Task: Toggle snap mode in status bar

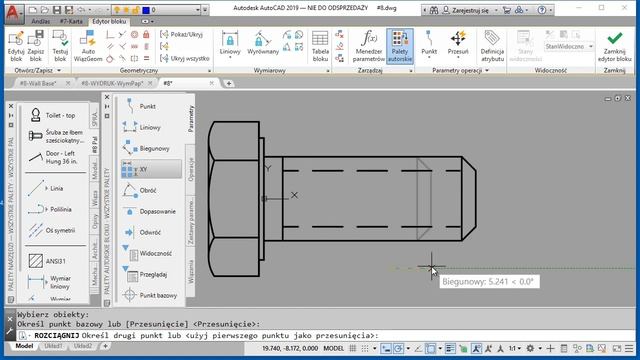Action: tap(364, 349)
